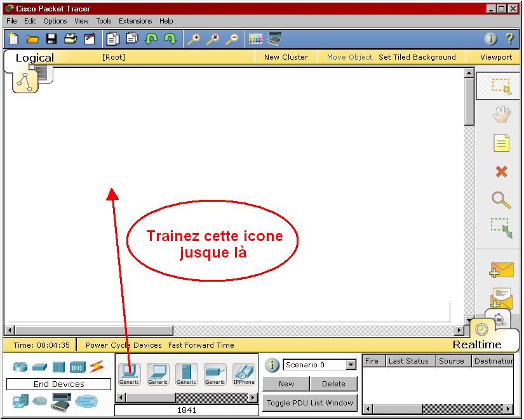
Task: Activate the Inspect magnifier tool
Action: click(501, 200)
